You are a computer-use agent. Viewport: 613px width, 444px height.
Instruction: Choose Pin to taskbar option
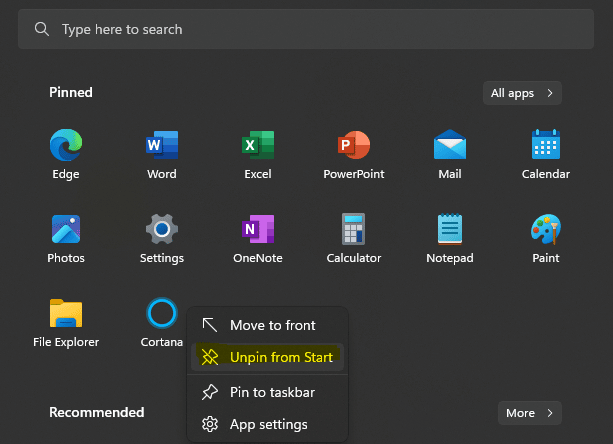click(x=267, y=392)
